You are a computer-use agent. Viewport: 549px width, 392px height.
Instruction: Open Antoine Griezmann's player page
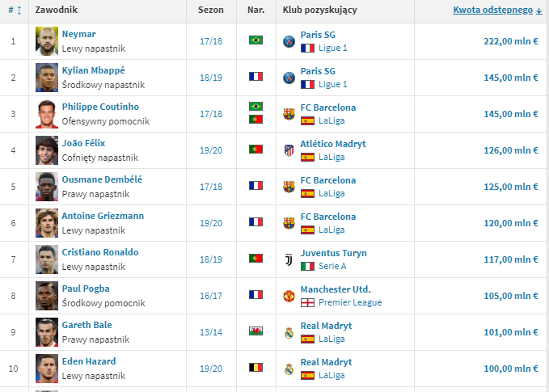point(103,216)
